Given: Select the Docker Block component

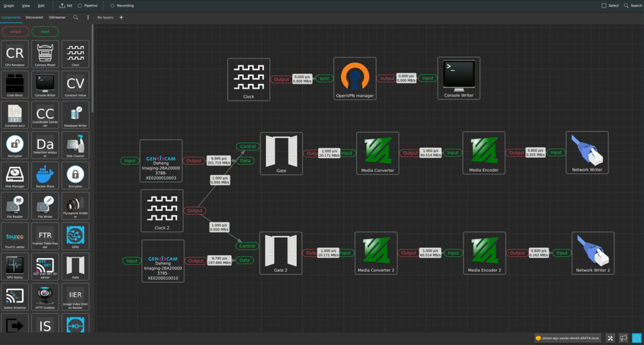Looking at the screenshot, I should (45, 175).
